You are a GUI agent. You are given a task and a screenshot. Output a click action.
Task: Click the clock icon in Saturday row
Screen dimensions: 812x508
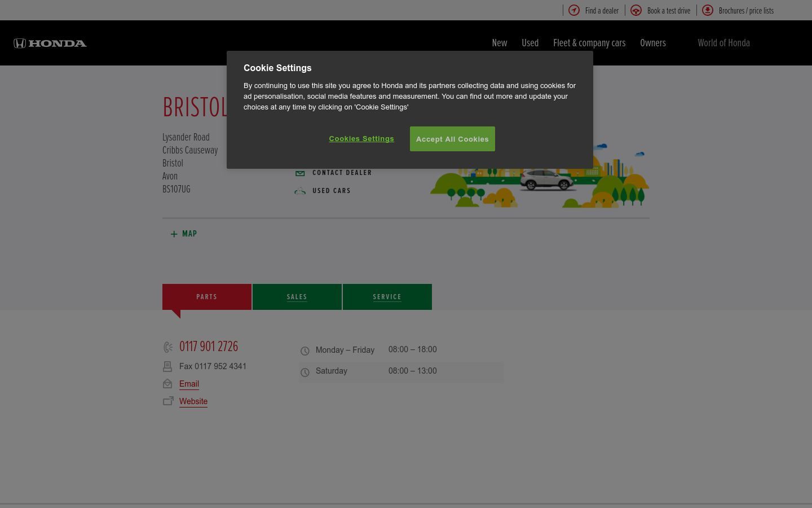tap(305, 373)
